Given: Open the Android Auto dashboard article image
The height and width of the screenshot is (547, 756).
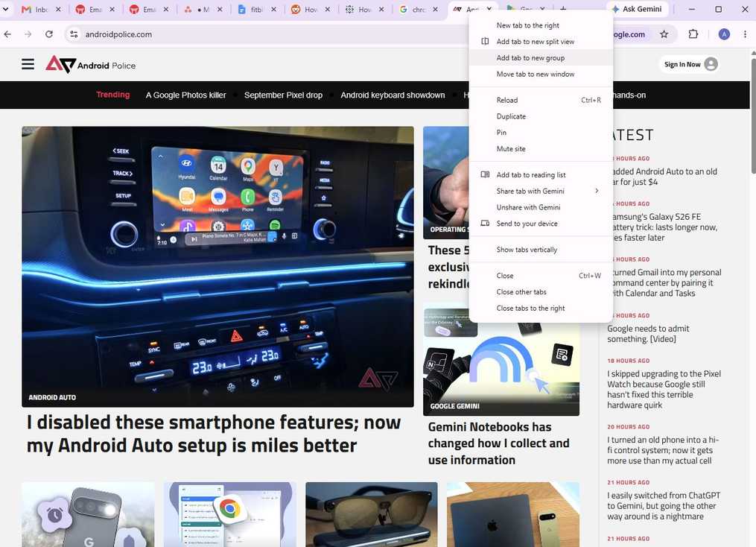Looking at the screenshot, I should pyautogui.click(x=217, y=266).
